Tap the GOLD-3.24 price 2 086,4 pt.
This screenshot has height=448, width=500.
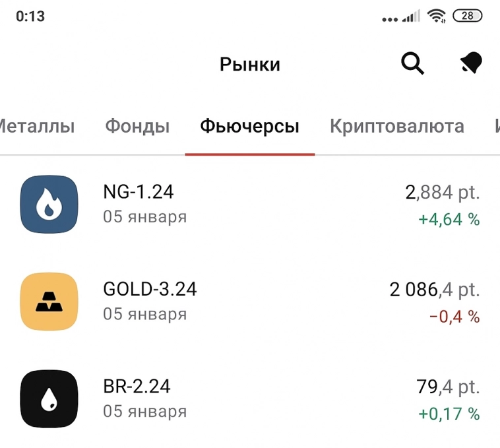[x=434, y=290]
